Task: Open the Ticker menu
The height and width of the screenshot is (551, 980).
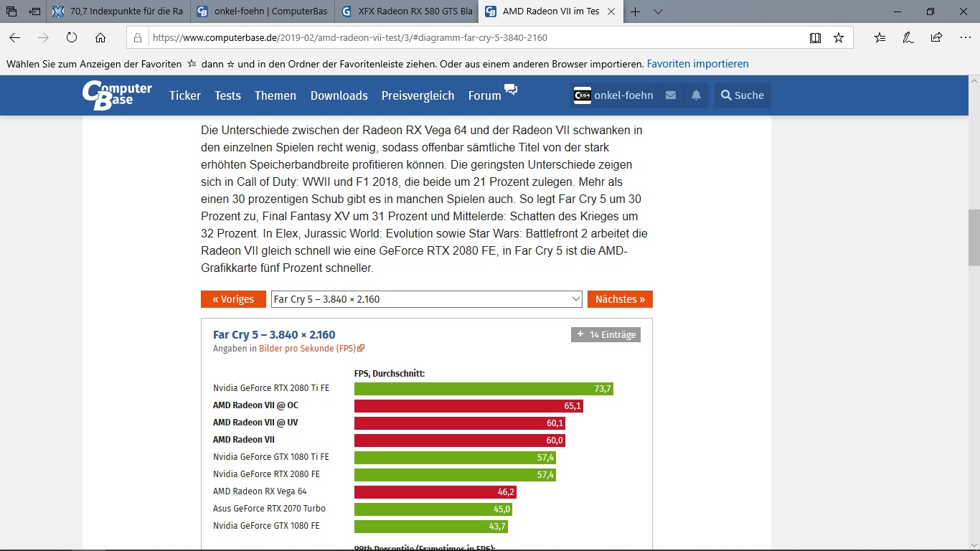Action: tap(185, 95)
